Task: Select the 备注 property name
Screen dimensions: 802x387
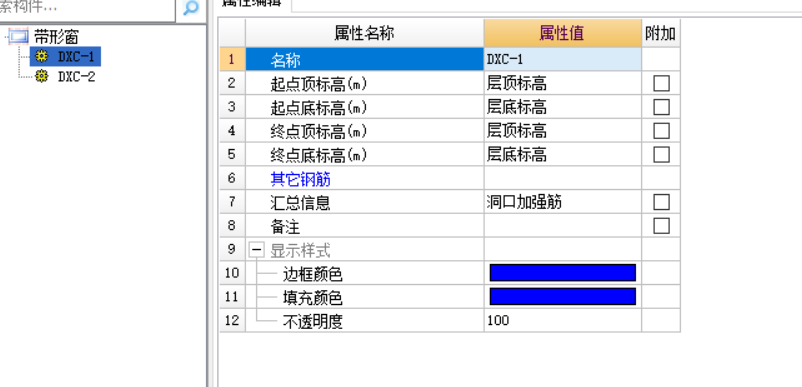Action: pos(285,226)
